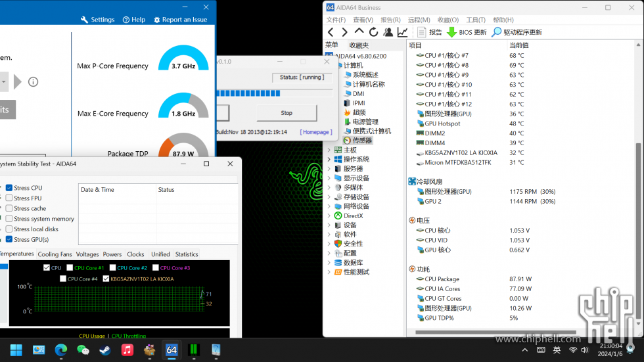Enable Stress system memory checkbox
644x362 pixels.
9,219
